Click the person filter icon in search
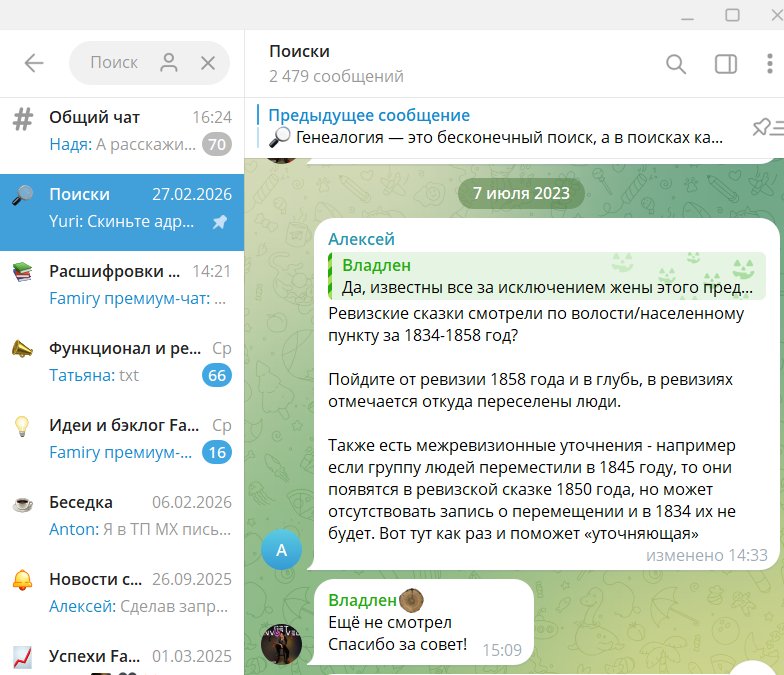 click(169, 63)
